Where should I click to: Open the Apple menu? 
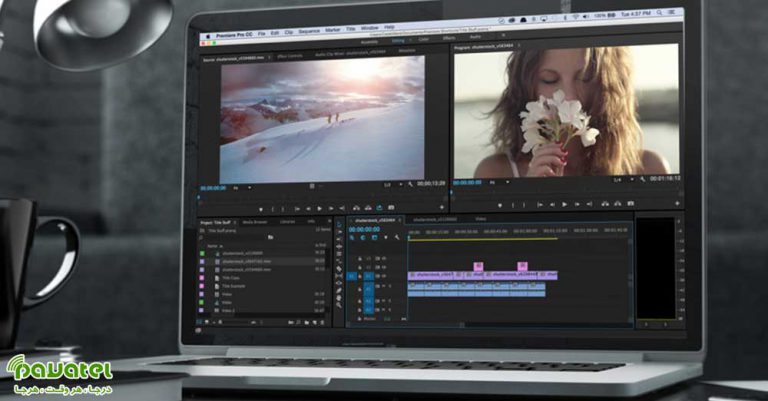[x=208, y=36]
